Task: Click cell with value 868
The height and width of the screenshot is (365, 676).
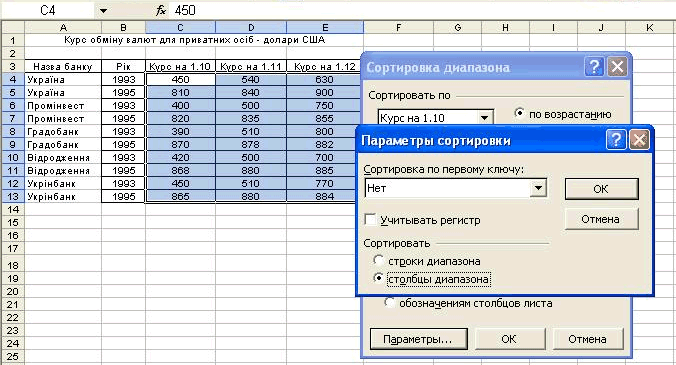Action: tap(180, 171)
